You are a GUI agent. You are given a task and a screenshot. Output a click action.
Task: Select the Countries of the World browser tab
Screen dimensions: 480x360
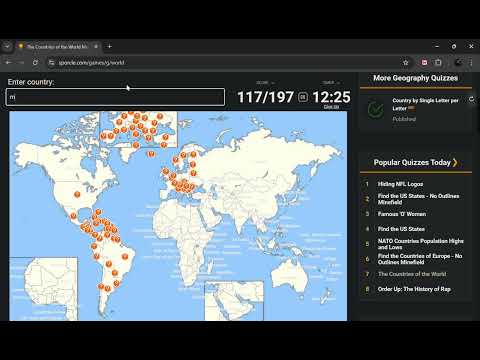tap(57, 47)
